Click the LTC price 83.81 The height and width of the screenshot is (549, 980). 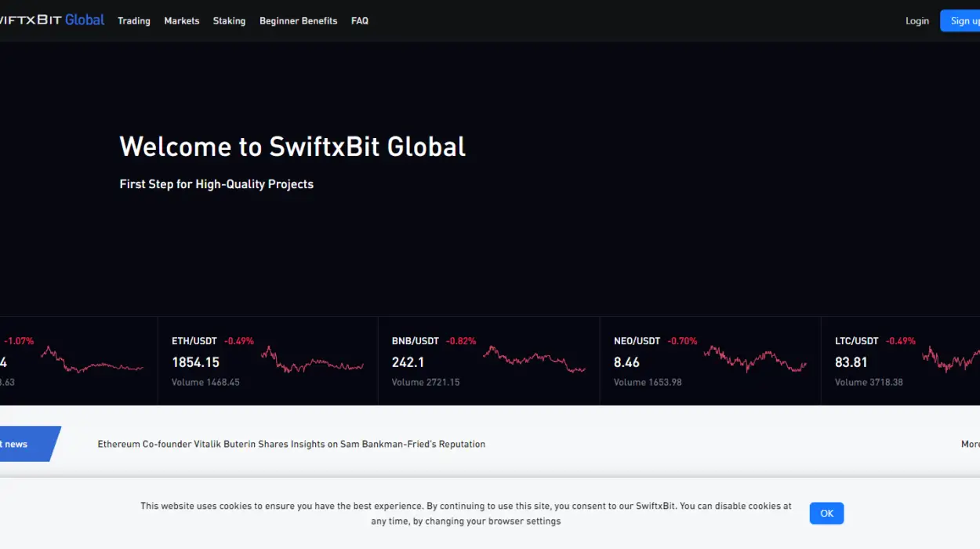(x=851, y=362)
